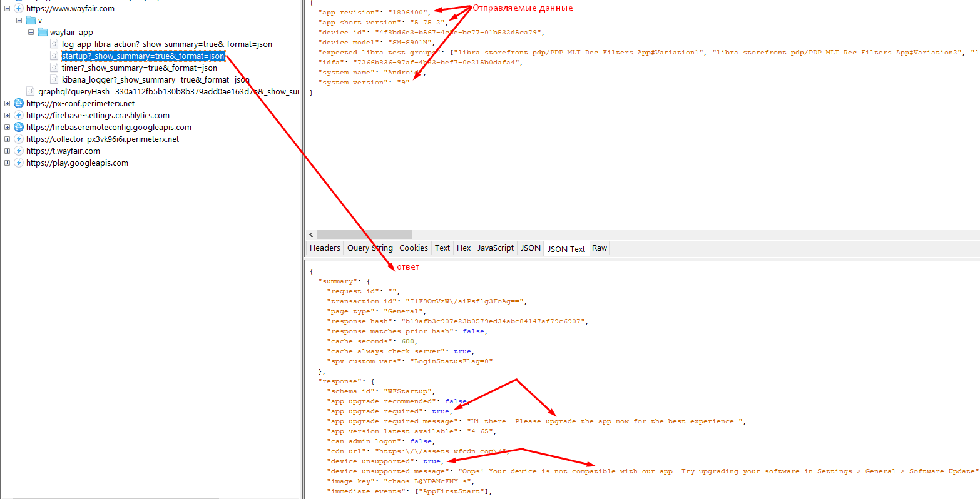Select the timer?_show_summary request row
This screenshot has width=980, height=499.
[x=140, y=68]
